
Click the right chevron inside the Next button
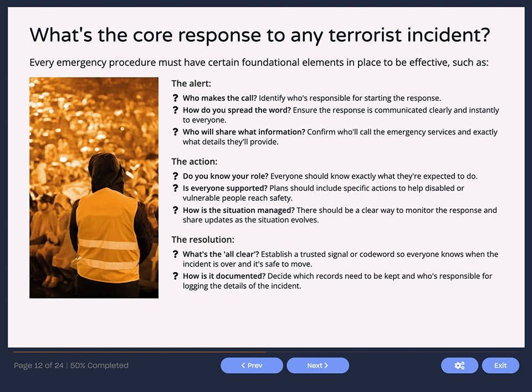click(x=328, y=365)
